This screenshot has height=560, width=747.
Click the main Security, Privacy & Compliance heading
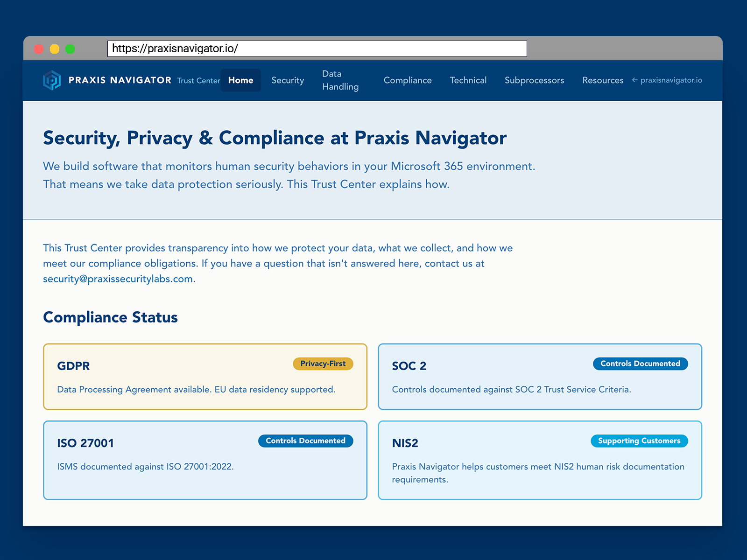tap(275, 138)
